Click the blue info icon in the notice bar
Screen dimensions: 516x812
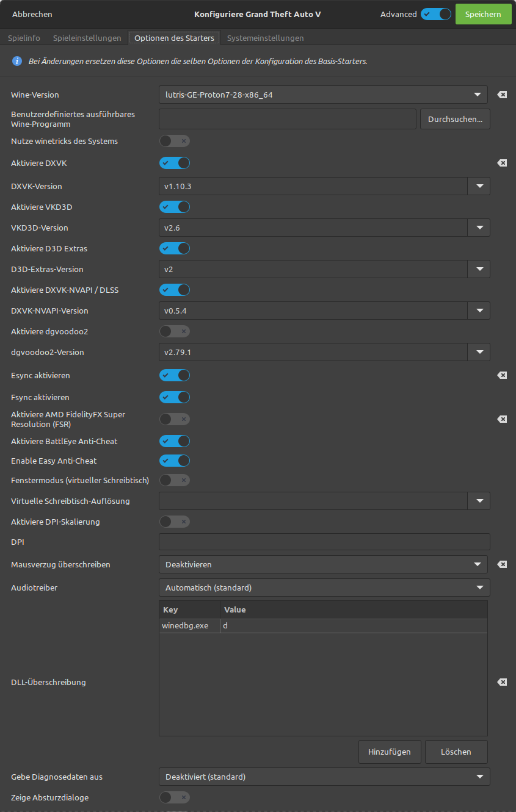click(17, 61)
